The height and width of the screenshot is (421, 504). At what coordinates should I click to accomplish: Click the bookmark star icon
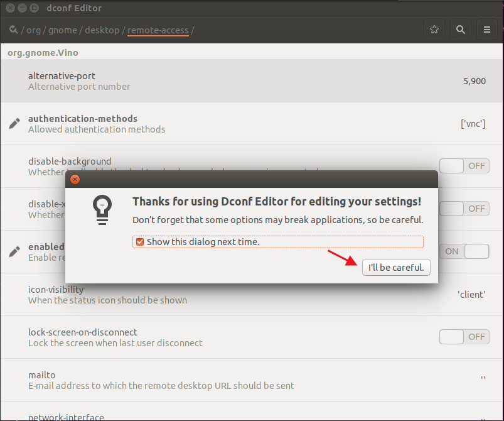click(434, 30)
